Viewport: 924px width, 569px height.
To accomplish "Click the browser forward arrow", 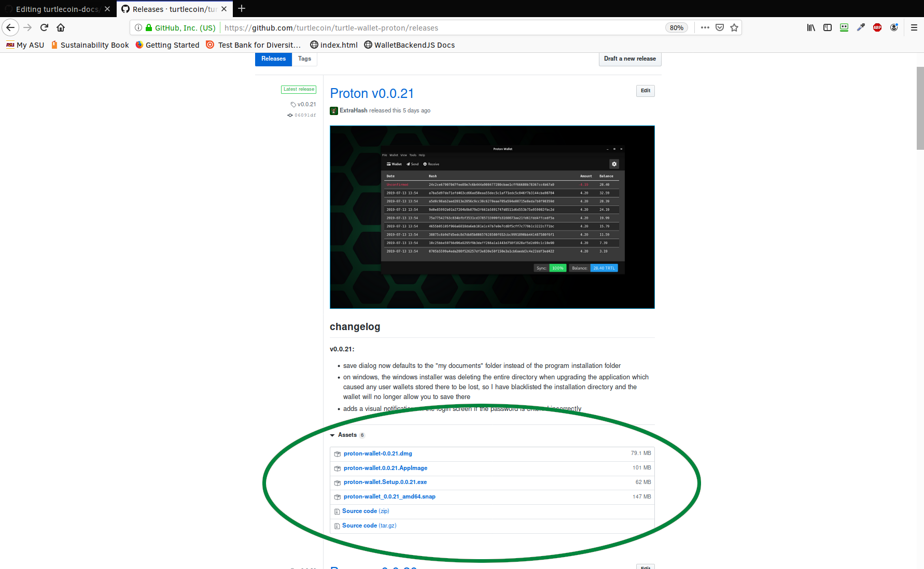I will [x=27, y=27].
